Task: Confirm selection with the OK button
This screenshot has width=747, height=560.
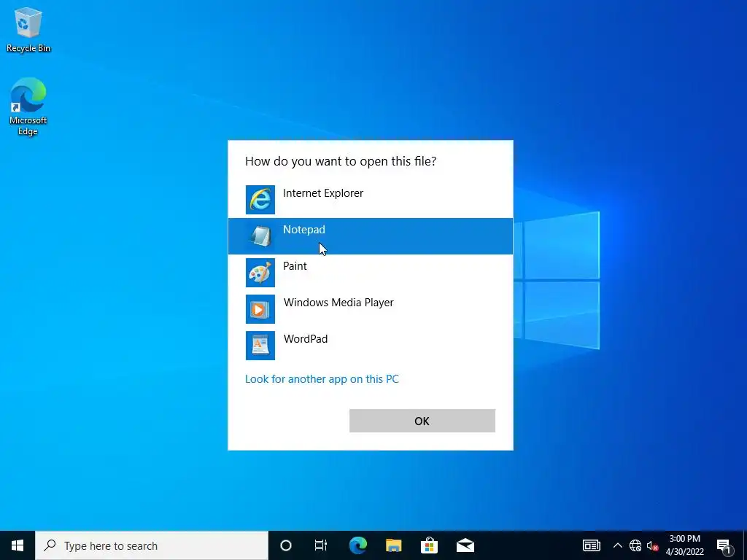Action: click(422, 421)
